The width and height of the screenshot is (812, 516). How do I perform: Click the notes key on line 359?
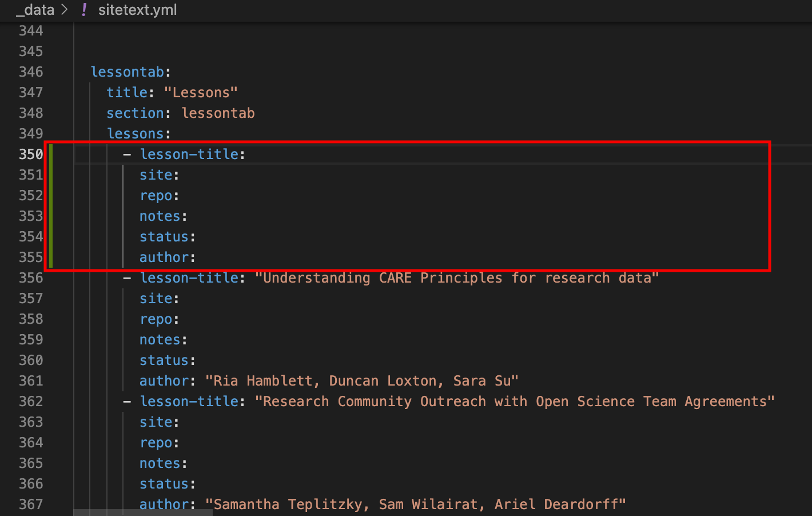pyautogui.click(x=160, y=340)
